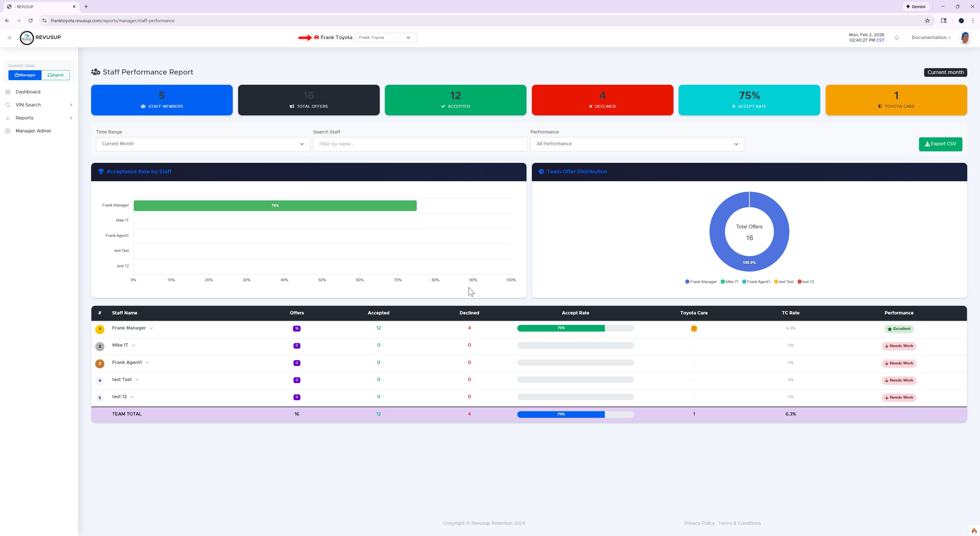Click Frank Manager's green 75% bar

coord(275,205)
